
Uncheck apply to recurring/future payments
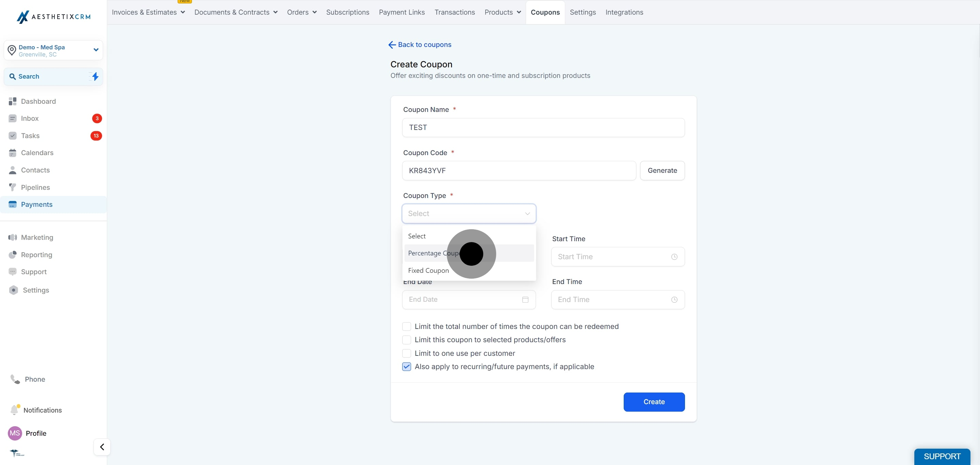click(407, 367)
